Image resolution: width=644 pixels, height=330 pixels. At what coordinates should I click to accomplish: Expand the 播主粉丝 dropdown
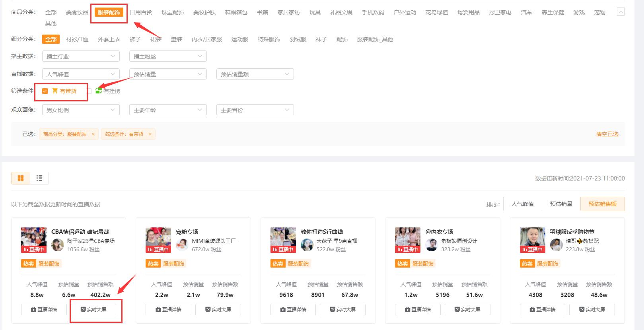click(x=168, y=56)
